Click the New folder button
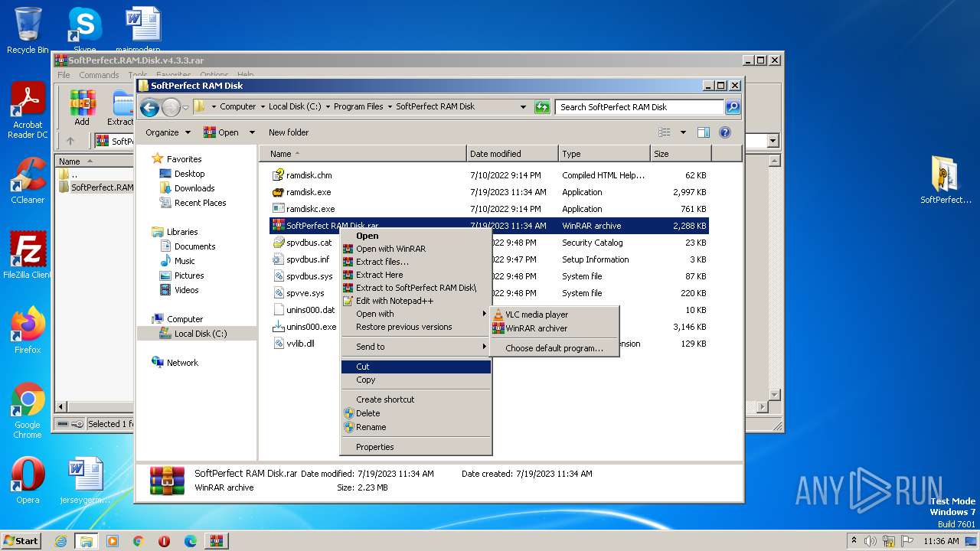Screen dimensions: 980x551 pyautogui.click(x=289, y=132)
